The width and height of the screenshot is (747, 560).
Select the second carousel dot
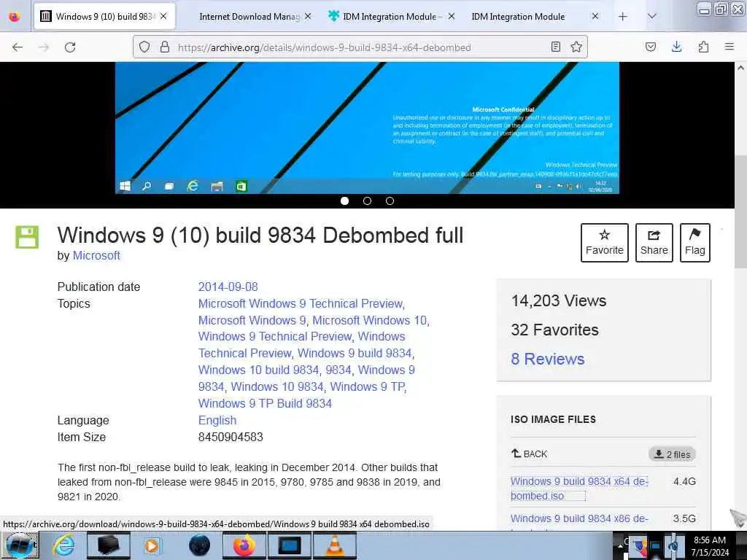[368, 201]
